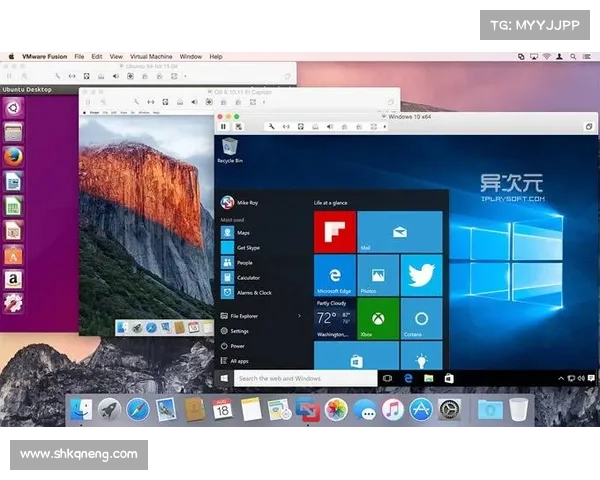Open System Settings in Ubuntu launcher
Viewport: 600px width, 480px height.
[x=13, y=304]
